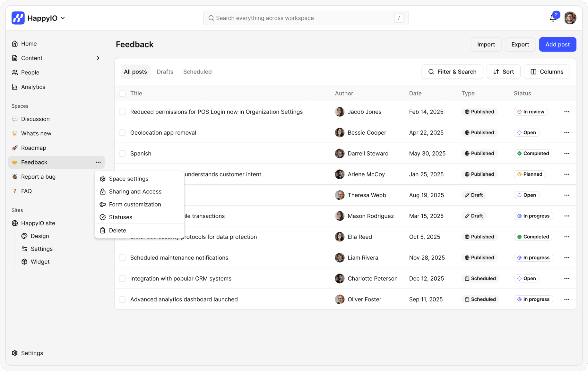The height and width of the screenshot is (371, 588).
Task: Click Charlotte Peterson's Scheduled type badge
Action: pos(480,278)
